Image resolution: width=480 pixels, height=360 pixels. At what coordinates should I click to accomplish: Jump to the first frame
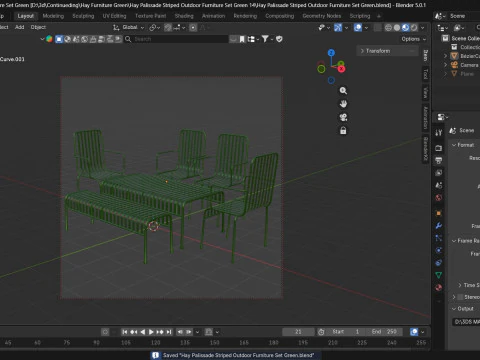(x=125, y=332)
